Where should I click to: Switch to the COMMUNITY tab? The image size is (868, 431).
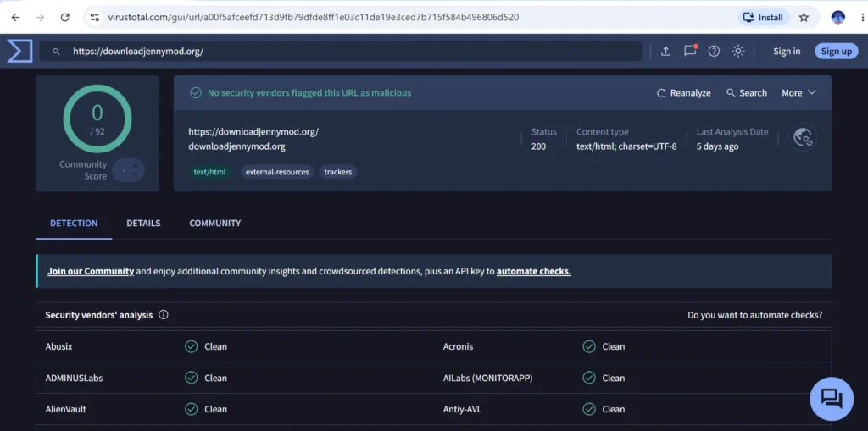pyautogui.click(x=214, y=224)
